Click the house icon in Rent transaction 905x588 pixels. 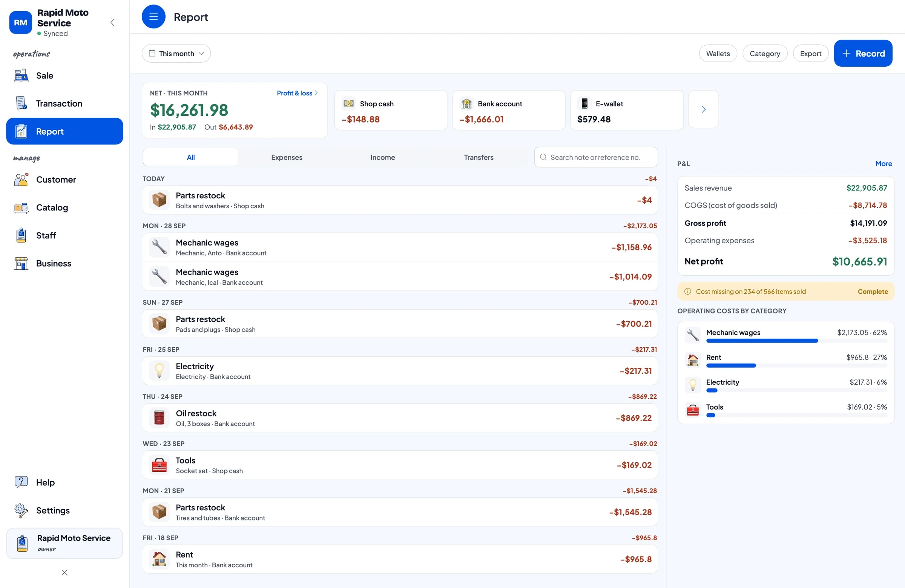[160, 559]
